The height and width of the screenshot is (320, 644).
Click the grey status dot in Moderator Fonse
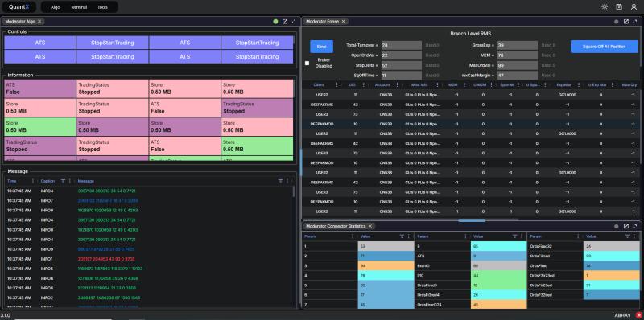point(616,22)
